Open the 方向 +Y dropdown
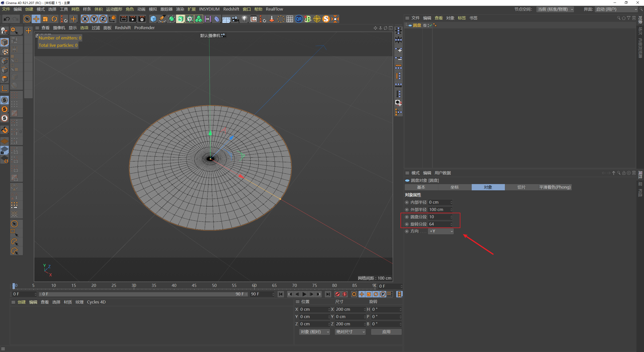Viewport: 644px width, 352px height. point(441,231)
